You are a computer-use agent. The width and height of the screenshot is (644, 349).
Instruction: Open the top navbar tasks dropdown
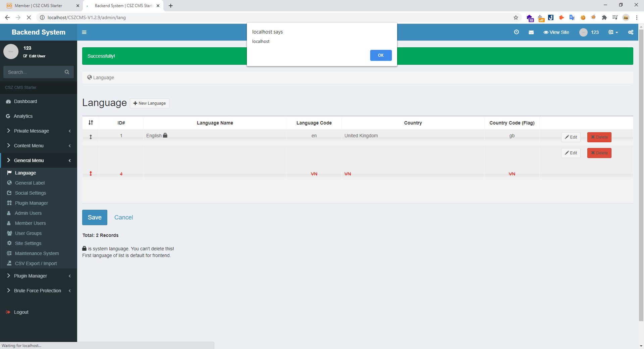click(613, 32)
